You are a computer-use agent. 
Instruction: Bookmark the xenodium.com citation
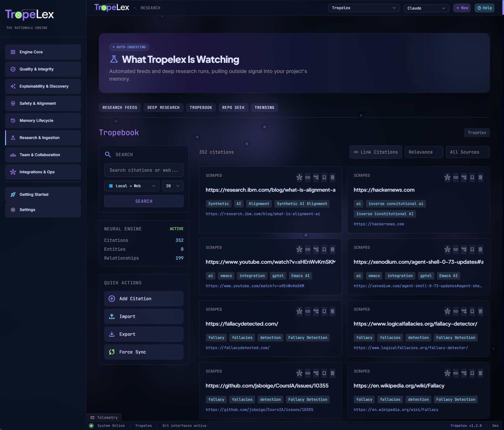point(472,249)
